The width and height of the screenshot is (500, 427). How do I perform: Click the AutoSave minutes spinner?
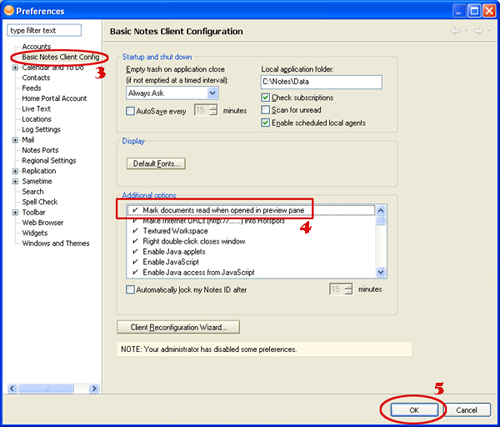pyautogui.click(x=206, y=110)
